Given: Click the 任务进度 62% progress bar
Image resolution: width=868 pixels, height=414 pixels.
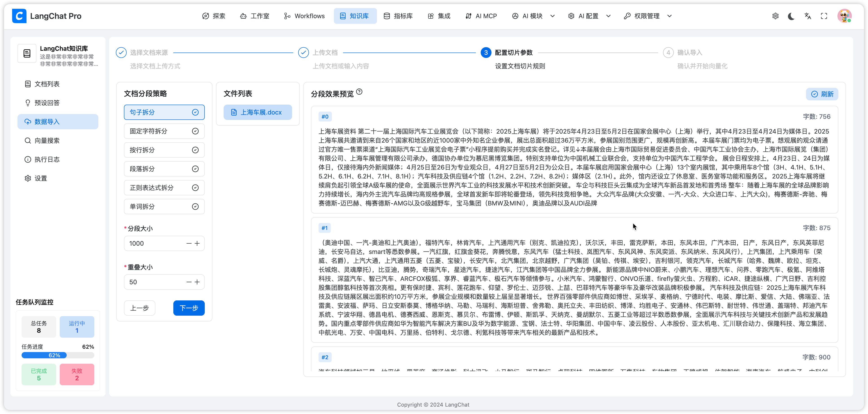Looking at the screenshot, I should (58, 355).
